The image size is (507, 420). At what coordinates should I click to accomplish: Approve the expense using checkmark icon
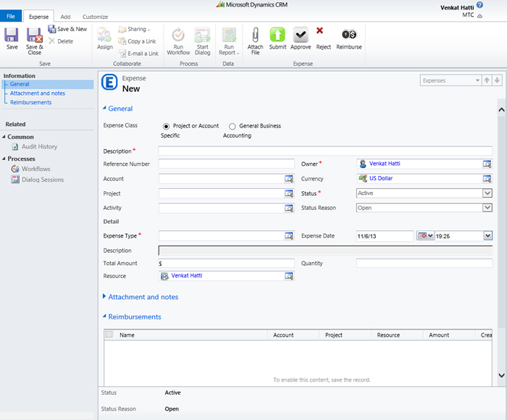(300, 35)
